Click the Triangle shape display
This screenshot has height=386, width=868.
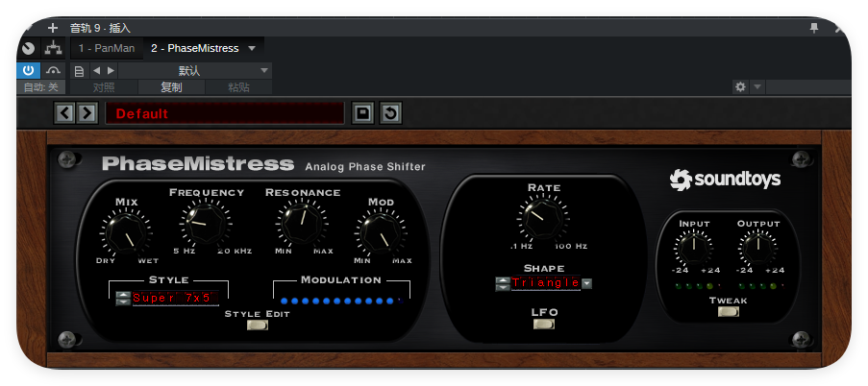546,283
